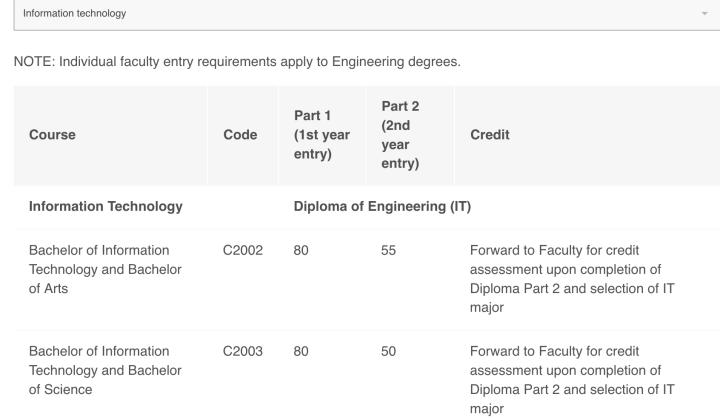The width and height of the screenshot is (720, 420).
Task: Click course code C2002
Action: click(242, 251)
